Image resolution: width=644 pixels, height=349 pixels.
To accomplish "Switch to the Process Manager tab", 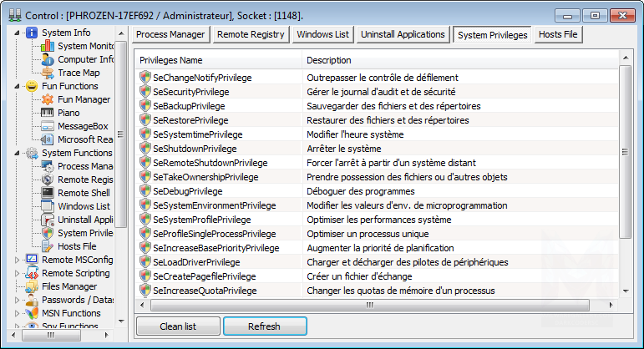I will click(170, 34).
